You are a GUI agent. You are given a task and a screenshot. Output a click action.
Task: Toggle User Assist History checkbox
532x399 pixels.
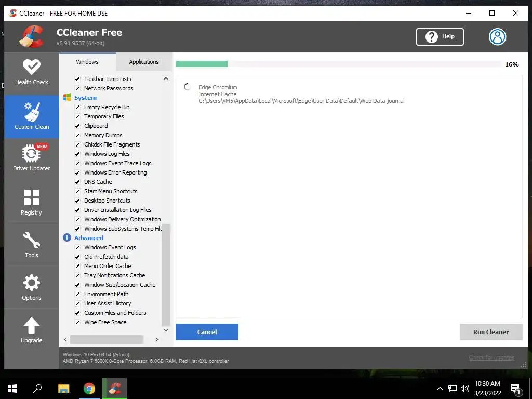[x=77, y=303]
